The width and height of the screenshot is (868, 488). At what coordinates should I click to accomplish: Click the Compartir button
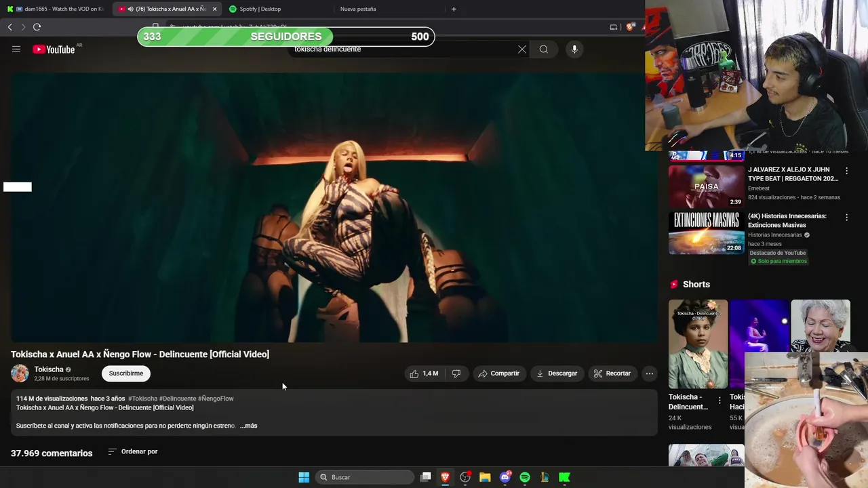498,373
